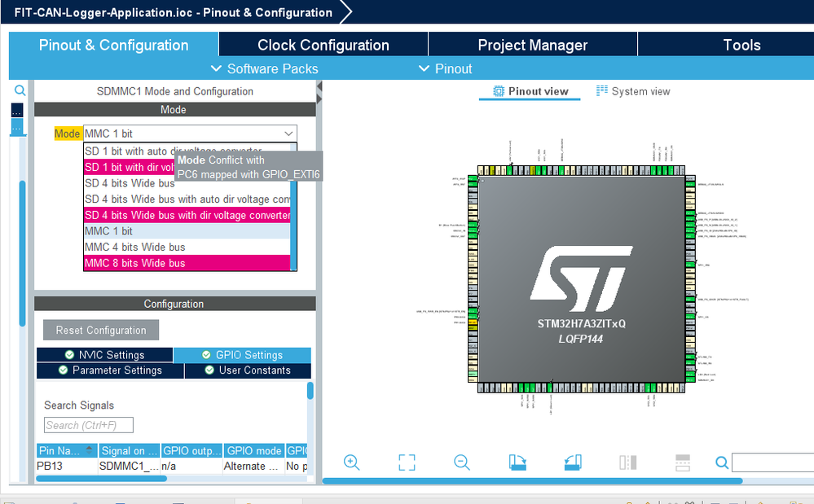The width and height of the screenshot is (814, 504).
Task: Expand the Pinout menu
Action: (446, 68)
